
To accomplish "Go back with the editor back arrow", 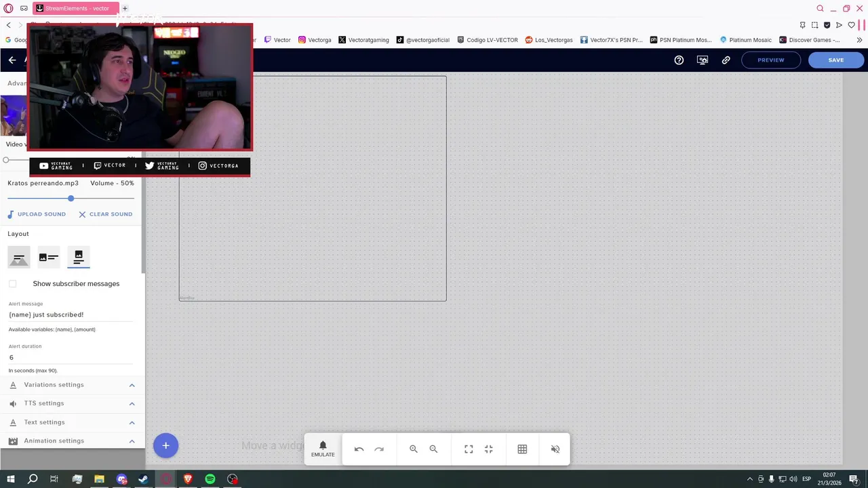I will point(12,60).
